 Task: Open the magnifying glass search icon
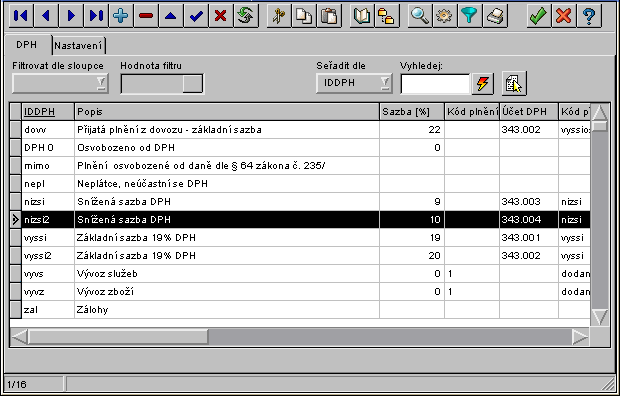coord(420,16)
